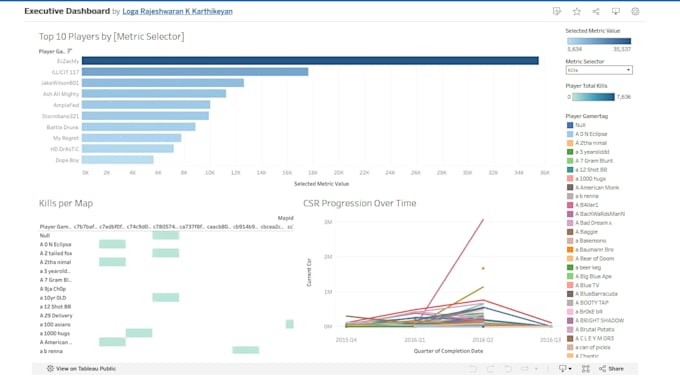Click the A Bear of Doom legend swatch
This screenshot has width=680, height=383.
tap(570, 259)
